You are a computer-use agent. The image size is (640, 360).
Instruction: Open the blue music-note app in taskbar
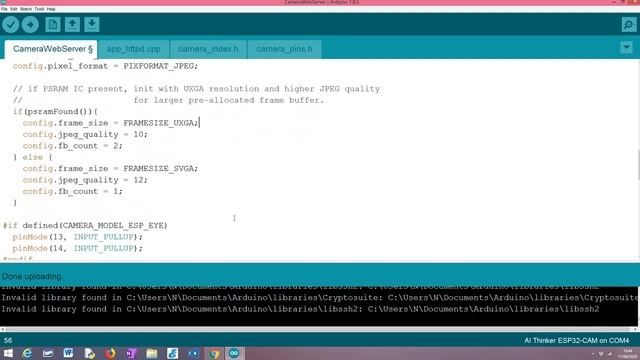pos(172,353)
